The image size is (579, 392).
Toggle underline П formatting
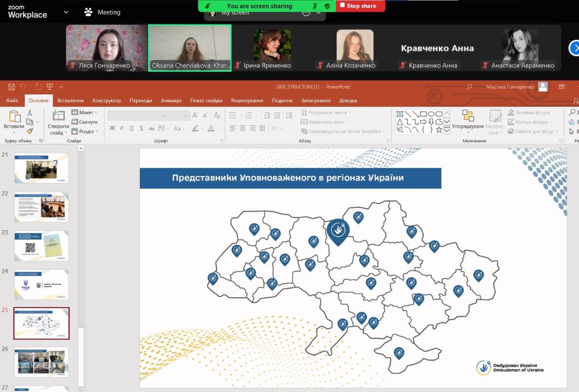[x=131, y=128]
